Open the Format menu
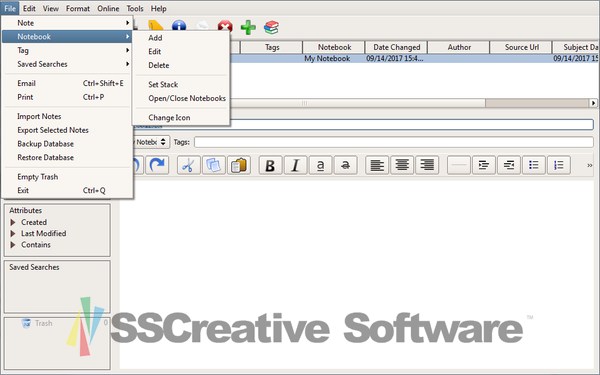The width and height of the screenshot is (600, 375). (x=78, y=8)
